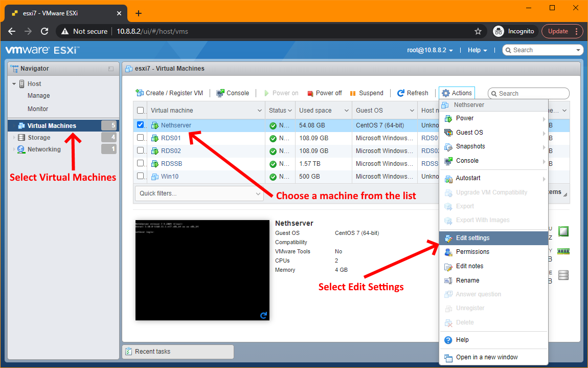
Task: Open Nethserver VM link in the list
Action: [176, 125]
